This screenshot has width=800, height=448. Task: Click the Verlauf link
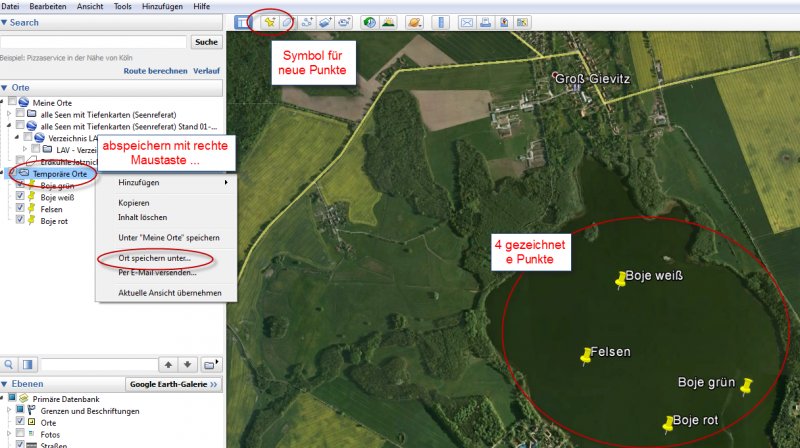(206, 71)
